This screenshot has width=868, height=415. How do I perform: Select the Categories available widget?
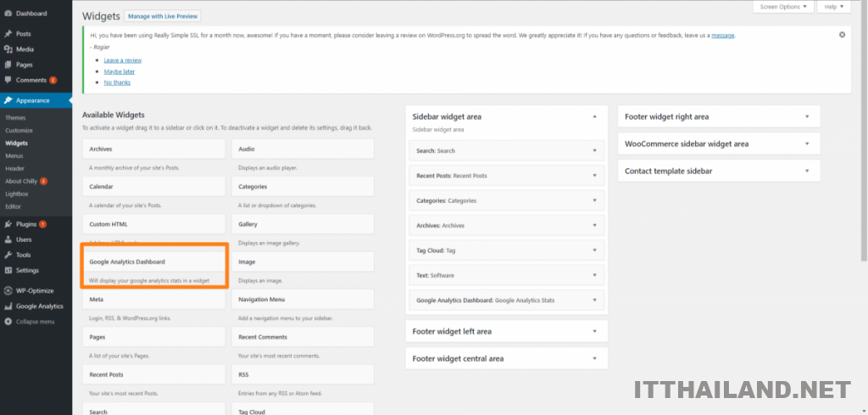click(x=303, y=187)
